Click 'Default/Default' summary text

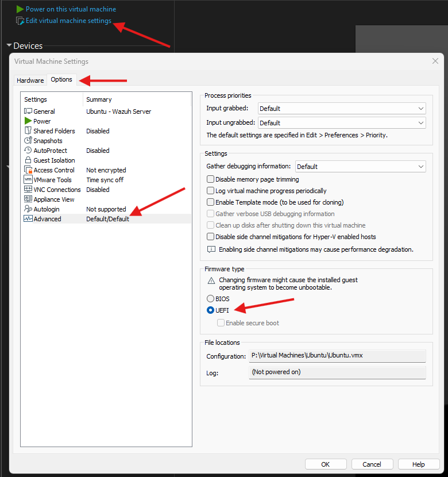pos(107,219)
